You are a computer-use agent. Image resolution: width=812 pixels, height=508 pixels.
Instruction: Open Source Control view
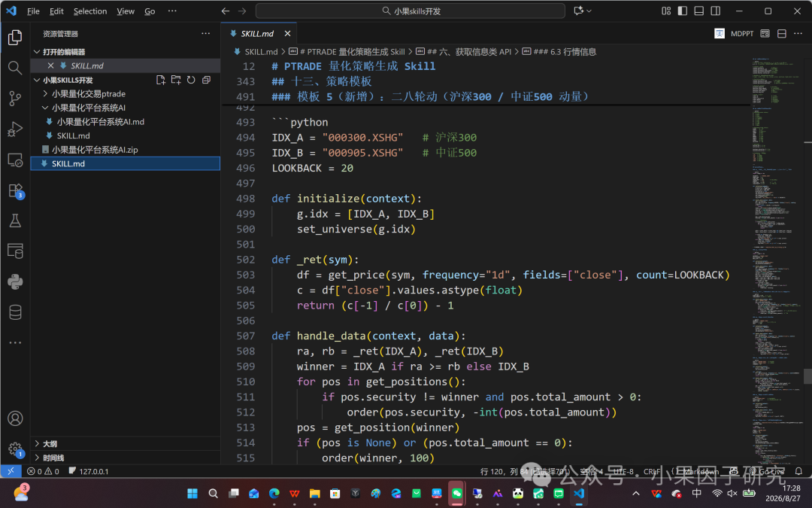[x=15, y=99]
